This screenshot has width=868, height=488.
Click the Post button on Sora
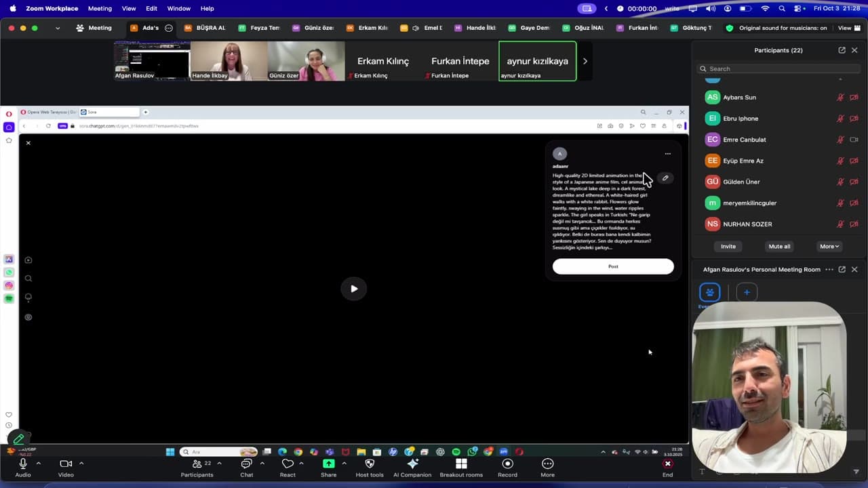tap(613, 266)
